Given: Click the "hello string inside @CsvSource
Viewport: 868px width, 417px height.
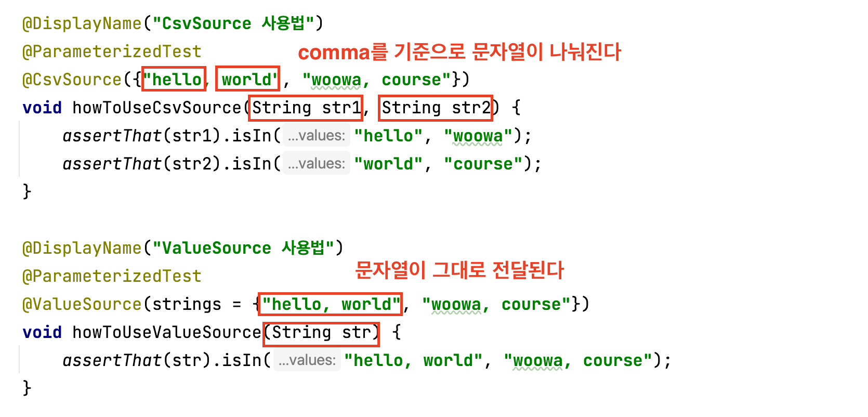Looking at the screenshot, I should (173, 80).
